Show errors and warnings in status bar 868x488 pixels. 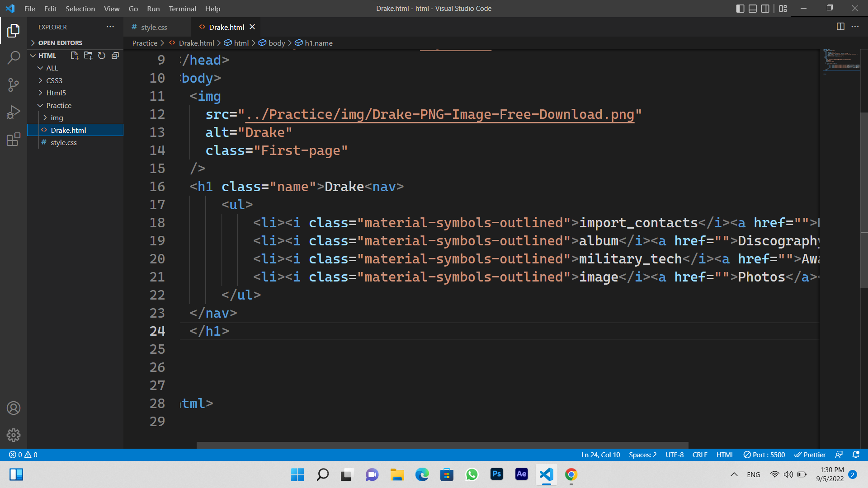[x=23, y=455]
